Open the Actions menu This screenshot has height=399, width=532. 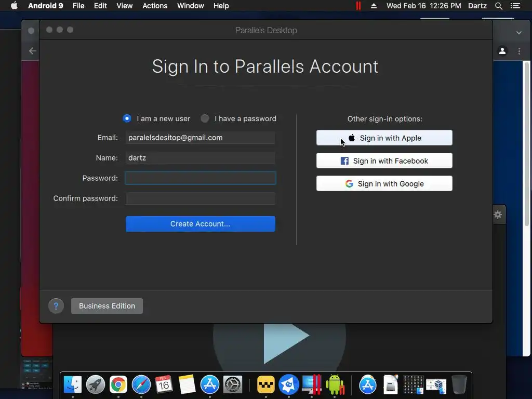(155, 6)
